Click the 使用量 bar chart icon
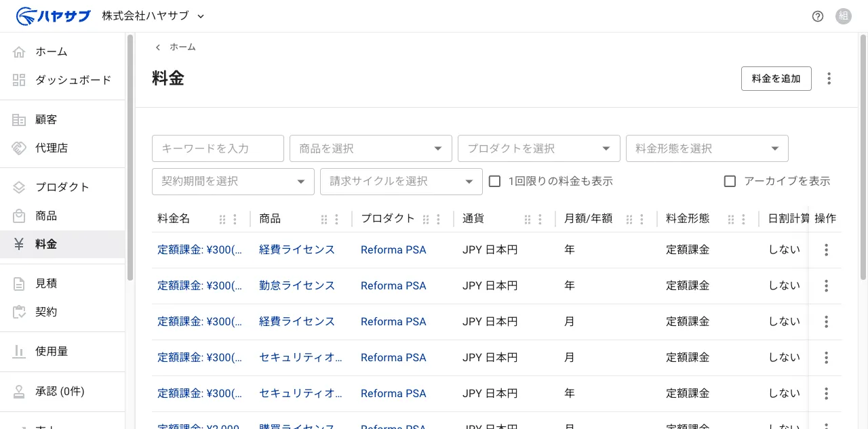 [x=19, y=351]
